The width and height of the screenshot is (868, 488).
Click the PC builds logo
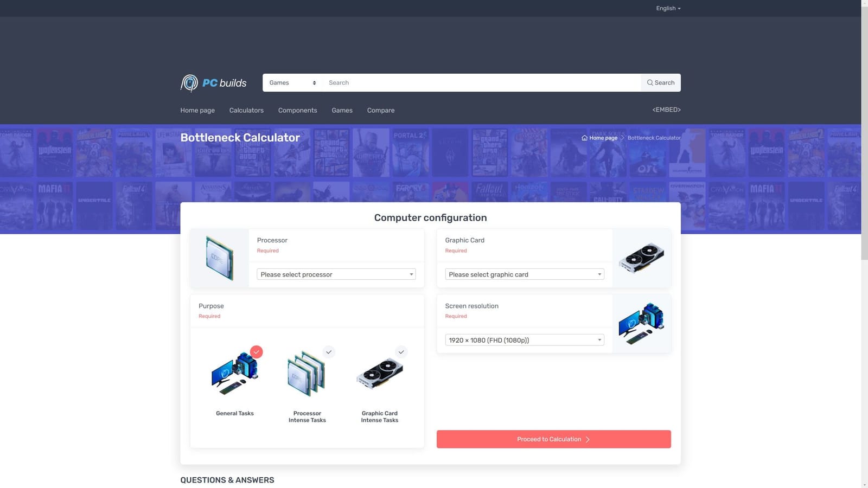[x=213, y=83]
